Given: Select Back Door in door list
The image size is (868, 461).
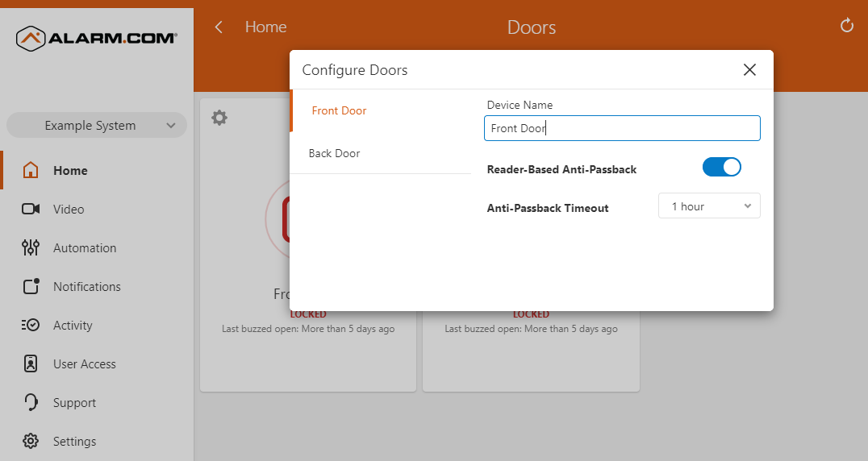Looking at the screenshot, I should (x=335, y=153).
